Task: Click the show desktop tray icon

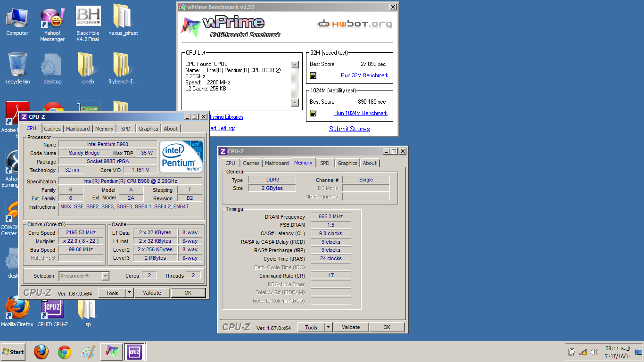Action: (638, 352)
